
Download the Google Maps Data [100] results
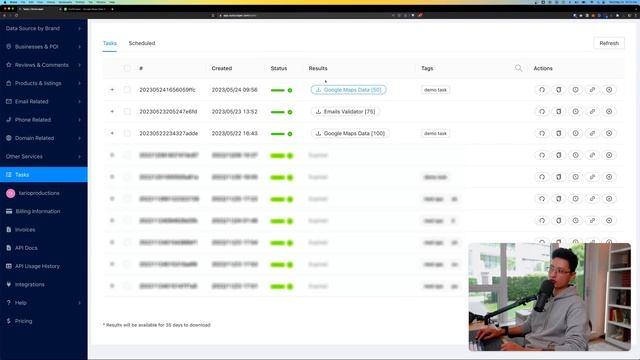click(350, 133)
